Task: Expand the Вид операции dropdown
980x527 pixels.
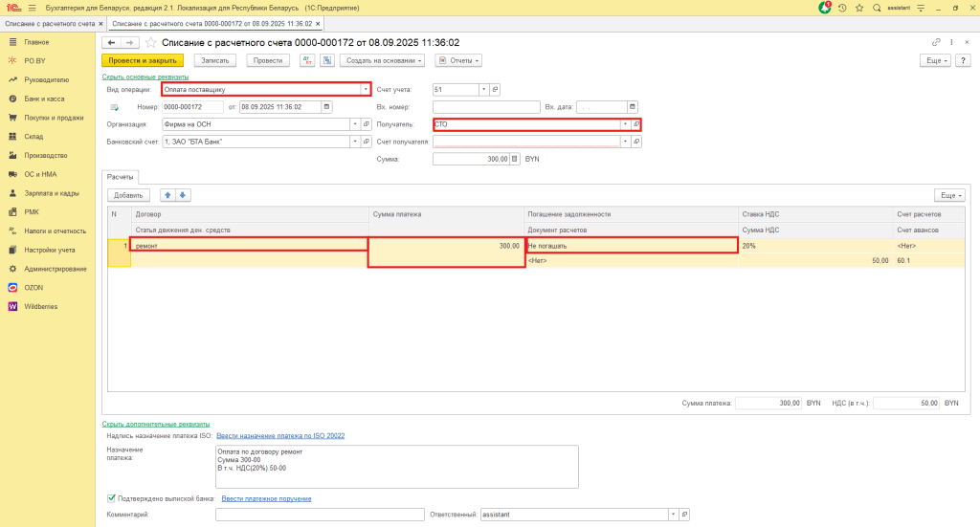Action: [x=366, y=90]
